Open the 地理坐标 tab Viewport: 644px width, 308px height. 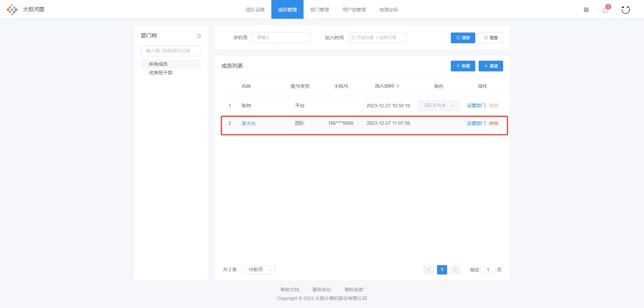click(x=389, y=10)
